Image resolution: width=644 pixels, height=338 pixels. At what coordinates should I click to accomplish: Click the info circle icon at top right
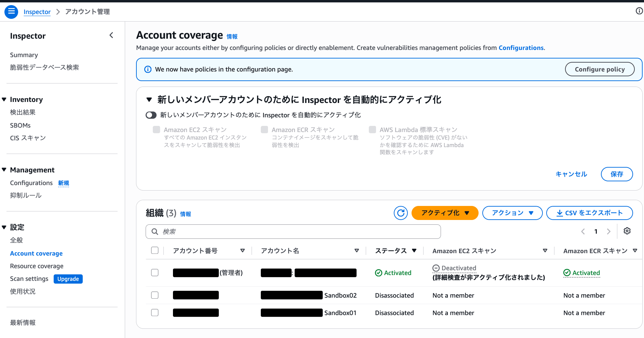click(639, 11)
